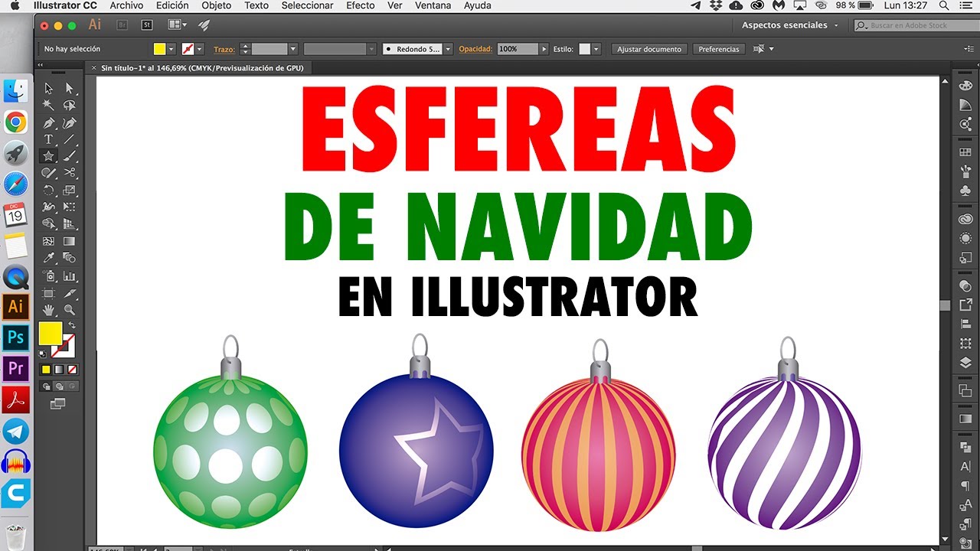This screenshot has width=980, height=551.
Task: Select the Scale tool
Action: click(70, 191)
